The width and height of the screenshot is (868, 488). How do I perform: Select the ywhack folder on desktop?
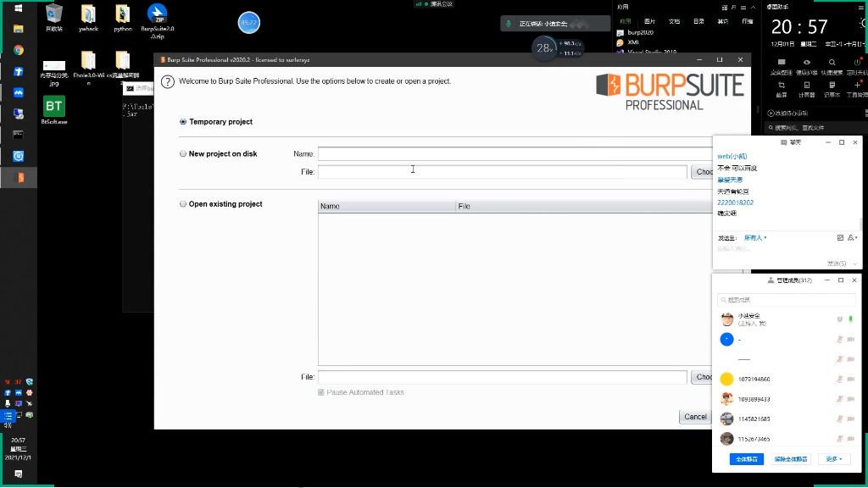[88, 17]
